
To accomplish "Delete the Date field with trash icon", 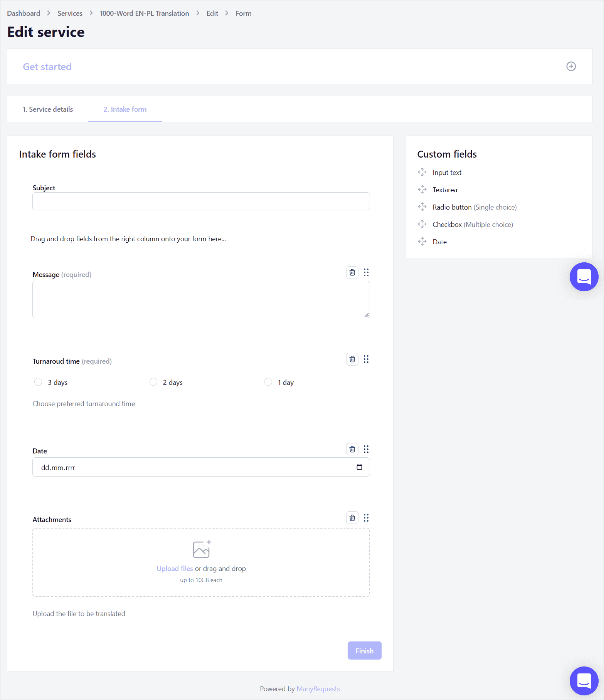I will click(352, 449).
